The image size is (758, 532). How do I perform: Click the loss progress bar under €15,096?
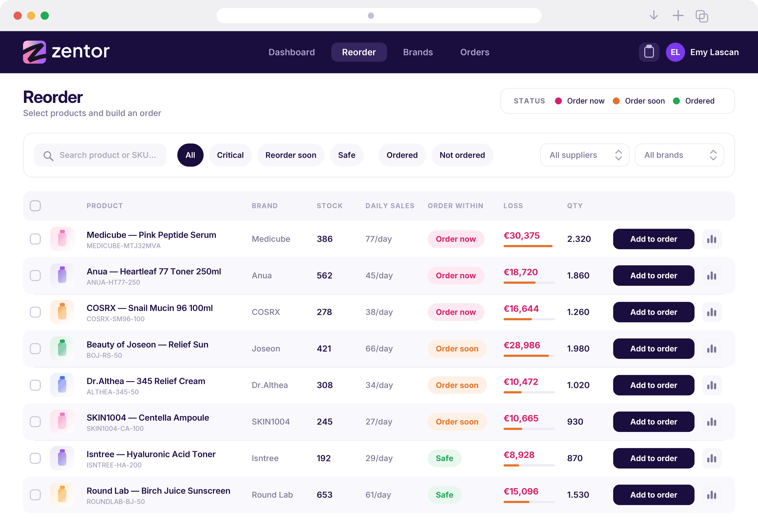tap(529, 502)
